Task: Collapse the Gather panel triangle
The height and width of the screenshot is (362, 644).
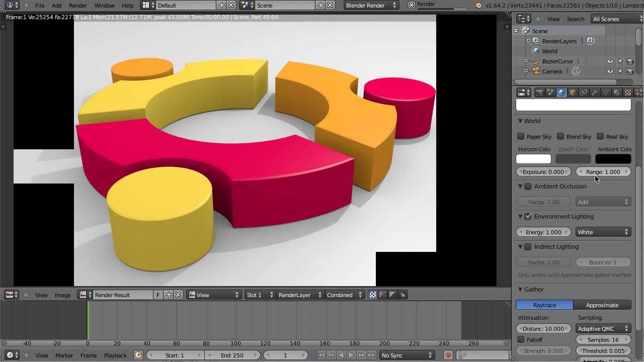Action: tap(520, 290)
